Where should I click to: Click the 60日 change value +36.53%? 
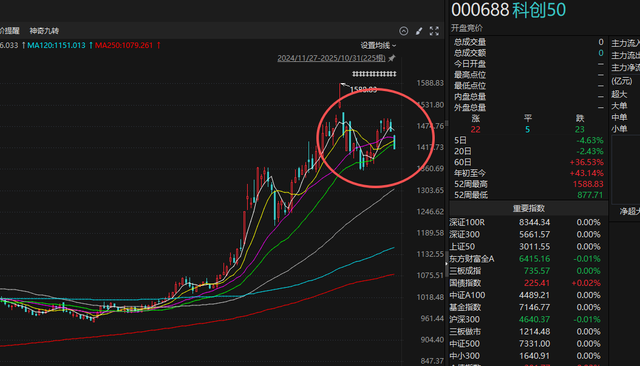587,162
